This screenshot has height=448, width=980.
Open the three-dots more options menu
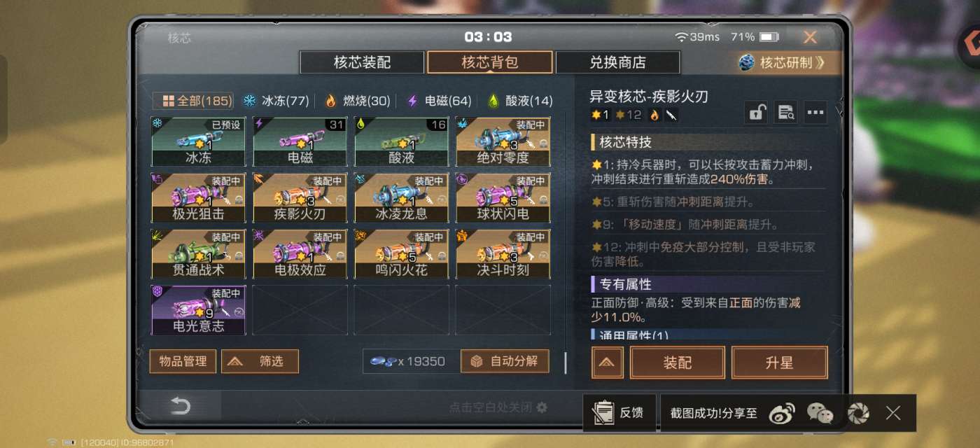coord(815,113)
